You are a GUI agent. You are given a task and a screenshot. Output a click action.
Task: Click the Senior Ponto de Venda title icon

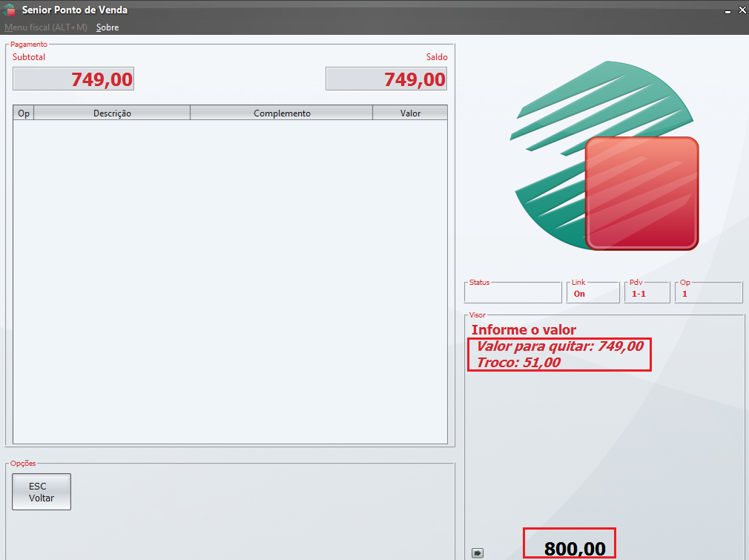9,10
